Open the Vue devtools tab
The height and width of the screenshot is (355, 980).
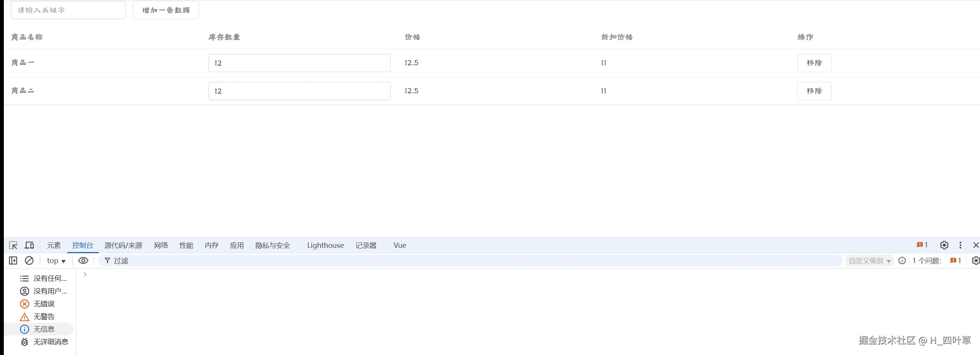point(400,245)
